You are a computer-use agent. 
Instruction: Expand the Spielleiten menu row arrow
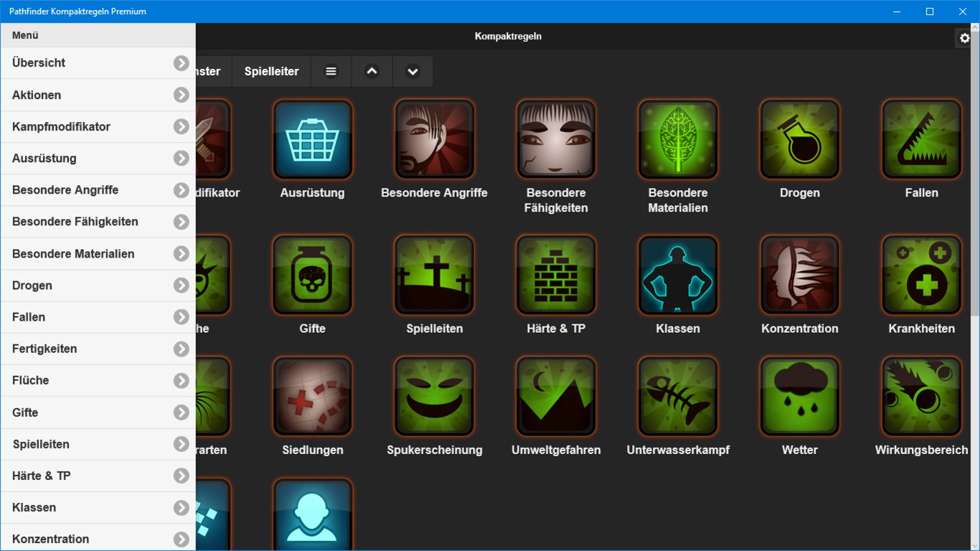181,444
